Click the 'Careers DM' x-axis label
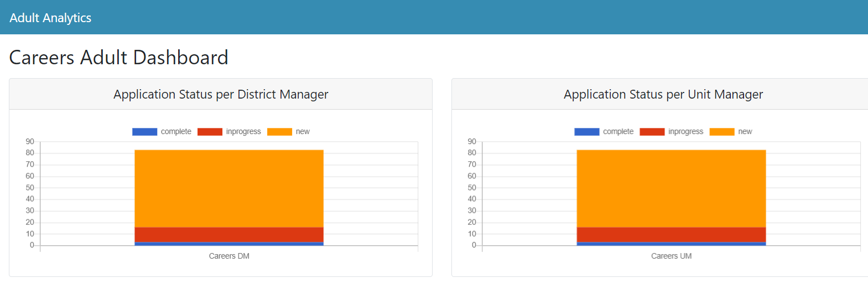Screen dimensions: 868x293 coord(229,256)
